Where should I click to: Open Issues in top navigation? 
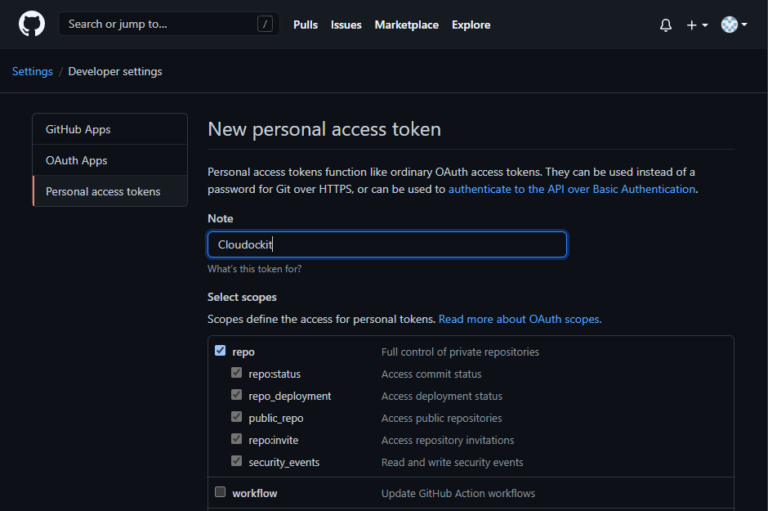[x=346, y=25]
